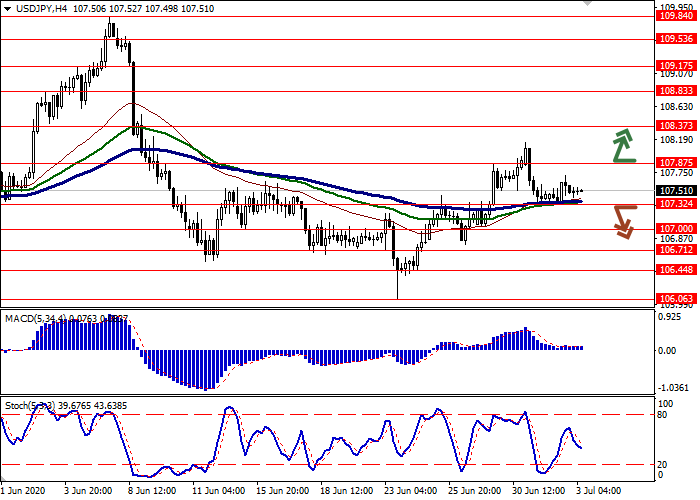Click the 23 Jun 04:00 time label

[x=411, y=491]
